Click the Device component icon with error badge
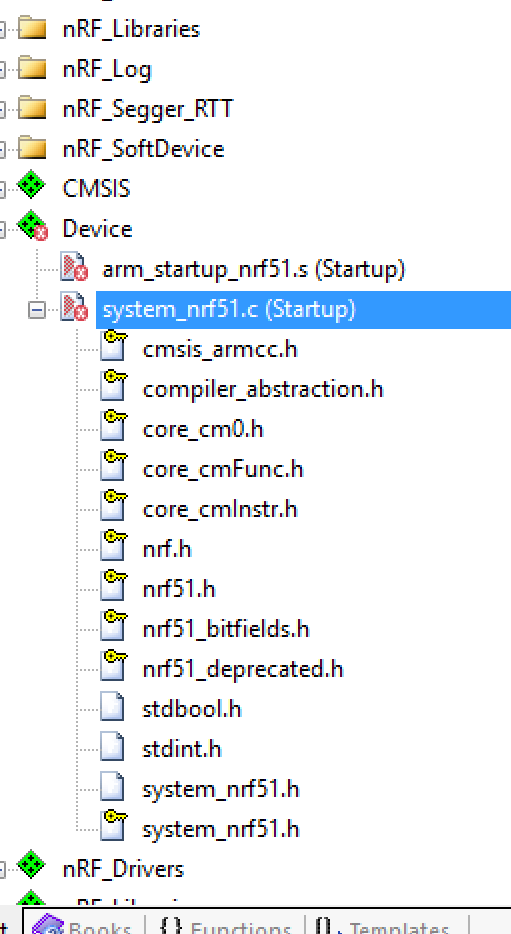Image resolution: width=511 pixels, height=934 pixels. (33, 229)
